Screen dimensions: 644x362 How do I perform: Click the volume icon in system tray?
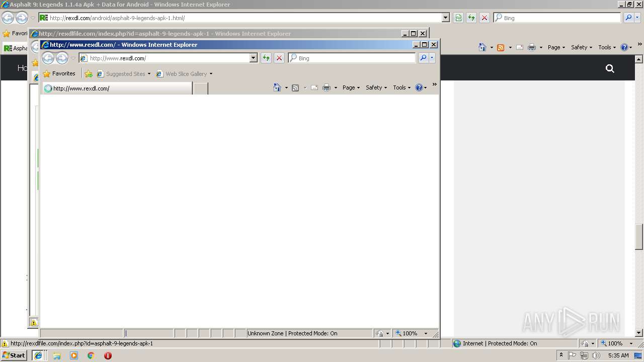(x=596, y=355)
